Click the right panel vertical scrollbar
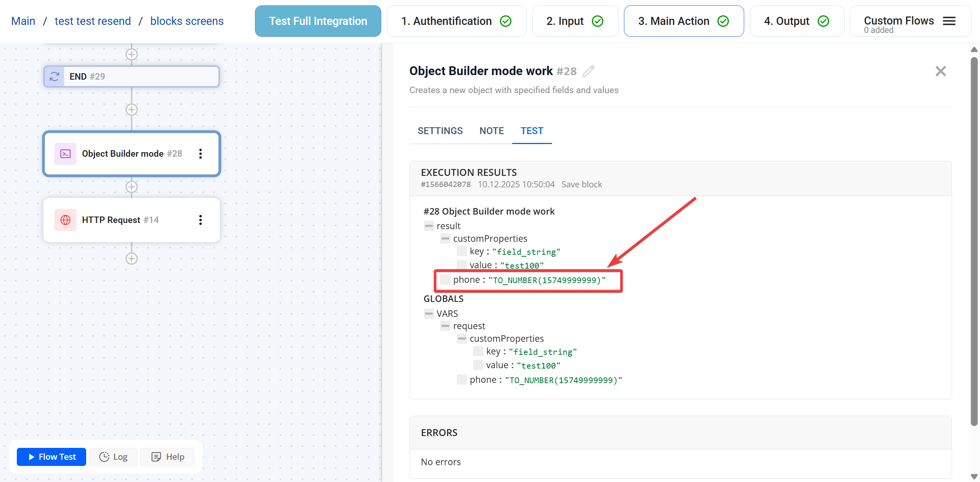Image resolution: width=980 pixels, height=482 pixels. click(974, 241)
